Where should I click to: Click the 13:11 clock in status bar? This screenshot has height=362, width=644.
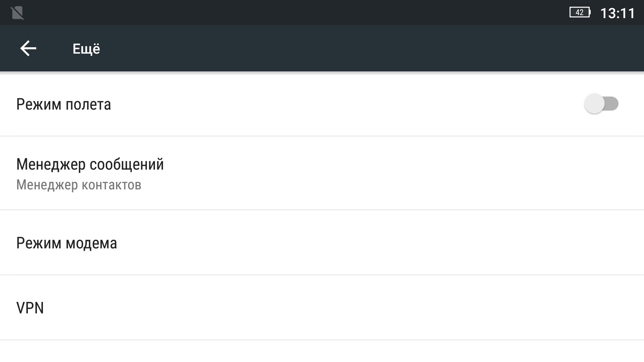[617, 13]
